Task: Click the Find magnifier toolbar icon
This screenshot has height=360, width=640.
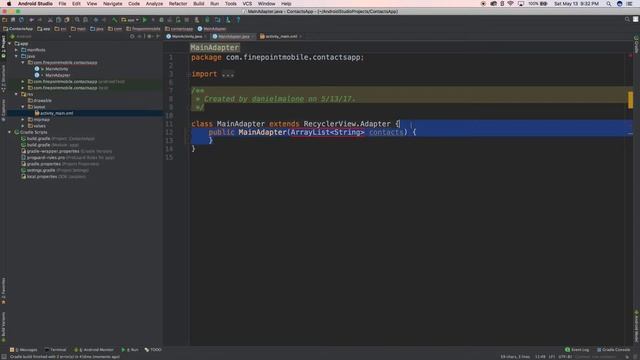Action: point(77,20)
